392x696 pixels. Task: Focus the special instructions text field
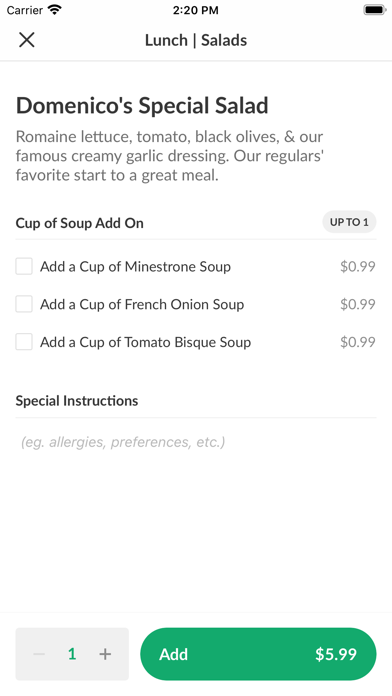click(196, 442)
